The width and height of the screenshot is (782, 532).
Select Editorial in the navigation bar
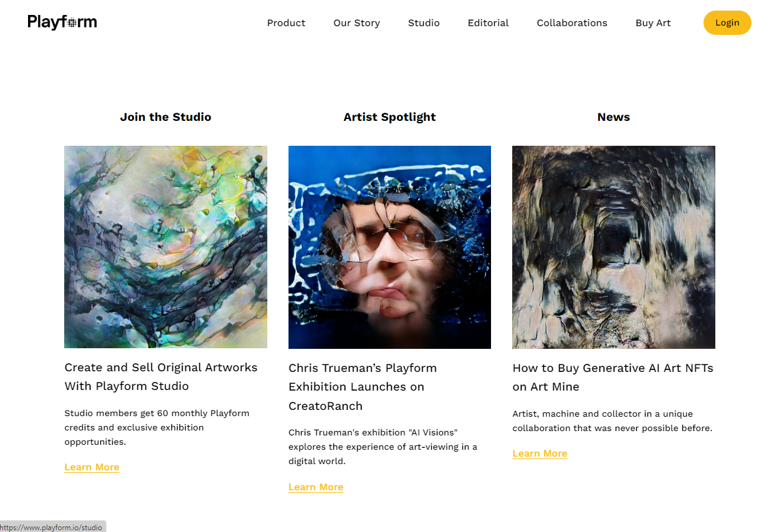point(488,23)
